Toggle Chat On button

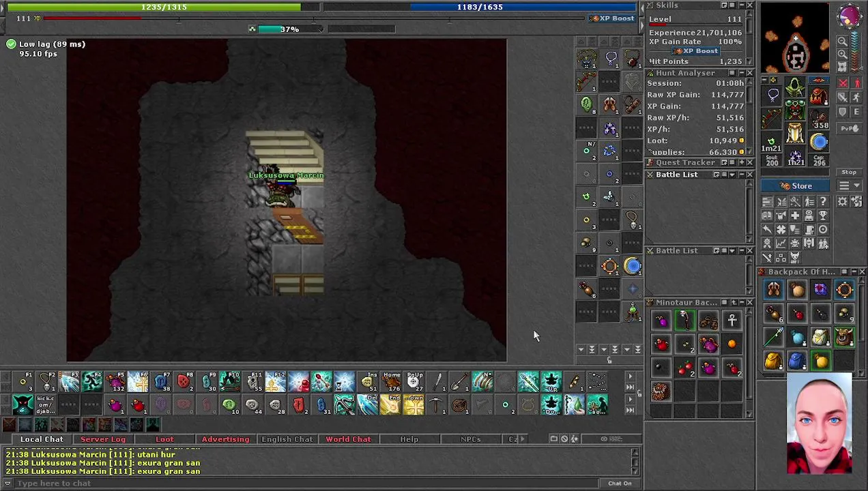pos(620,483)
